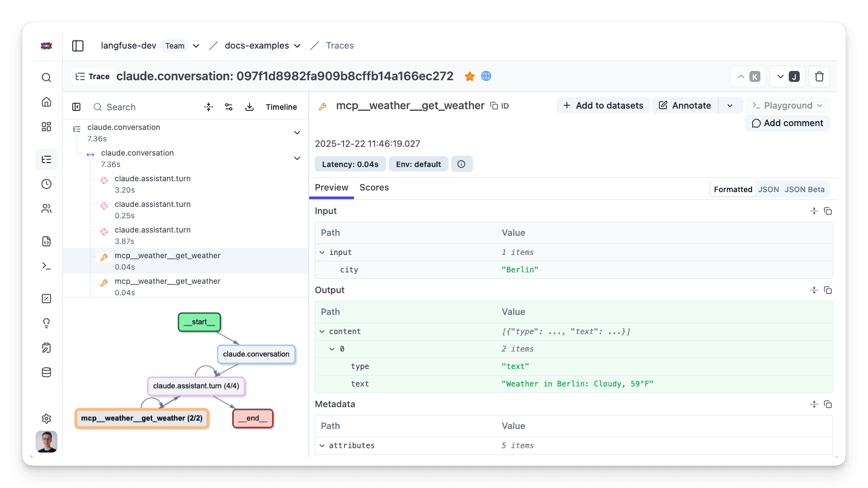Collapse Input section with its collapse icon
Image resolution: width=868 pixels, height=488 pixels.
(x=814, y=211)
